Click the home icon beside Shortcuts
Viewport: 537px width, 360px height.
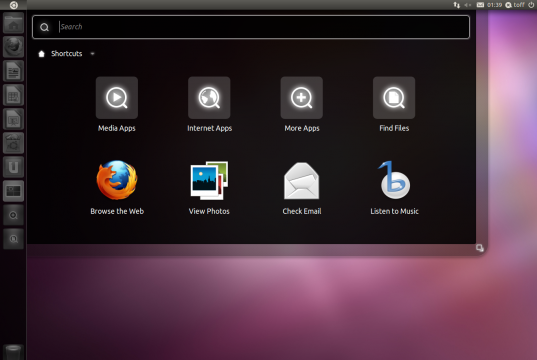[41, 54]
